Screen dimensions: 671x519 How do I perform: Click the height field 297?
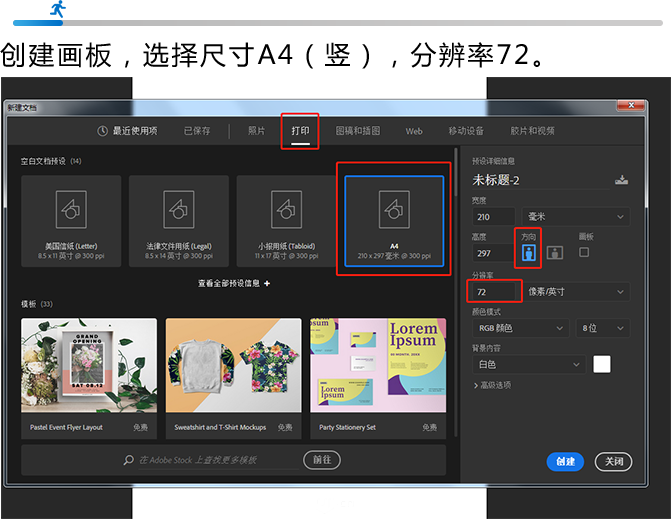pos(493,253)
